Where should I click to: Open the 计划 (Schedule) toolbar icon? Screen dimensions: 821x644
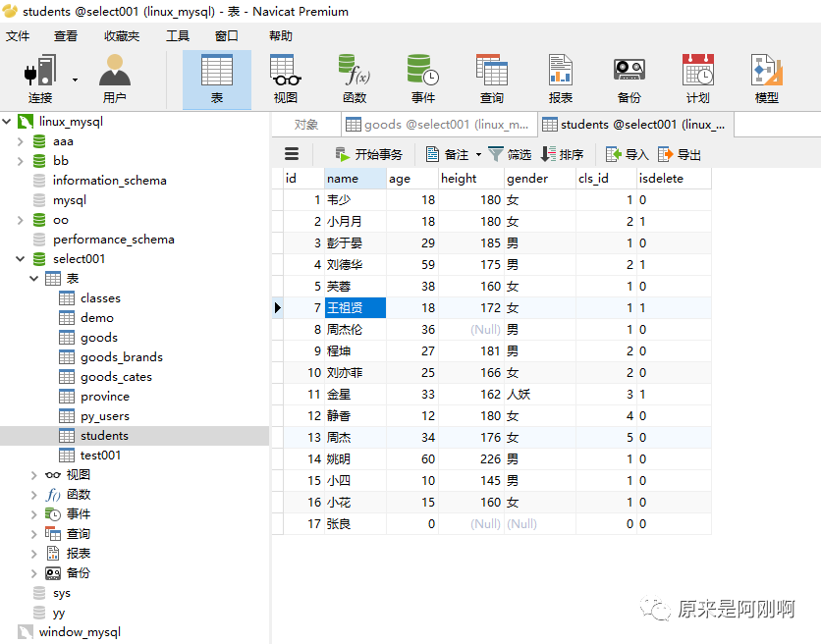pos(698,80)
